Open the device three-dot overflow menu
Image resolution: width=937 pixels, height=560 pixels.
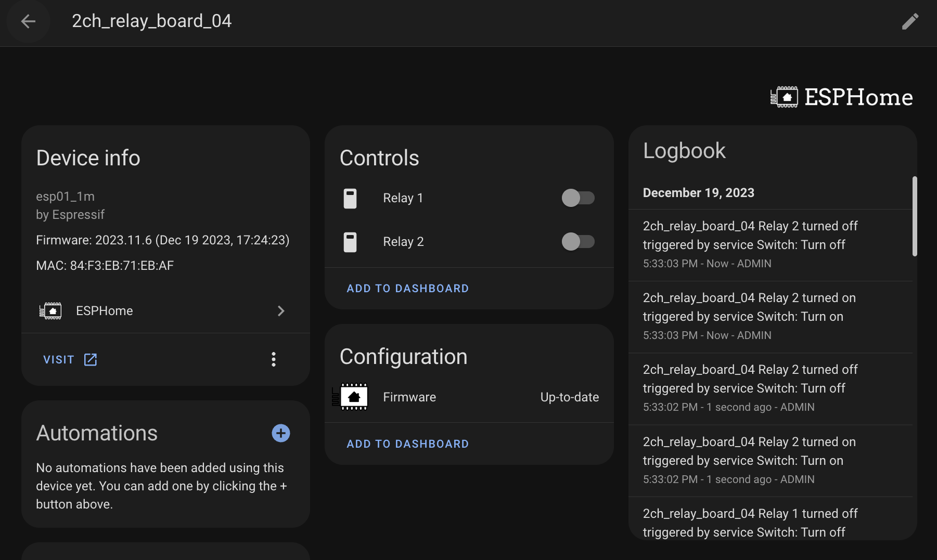coord(274,359)
